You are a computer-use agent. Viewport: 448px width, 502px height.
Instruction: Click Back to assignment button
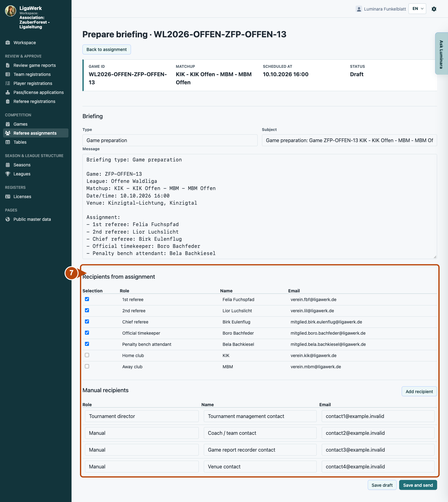(x=107, y=49)
